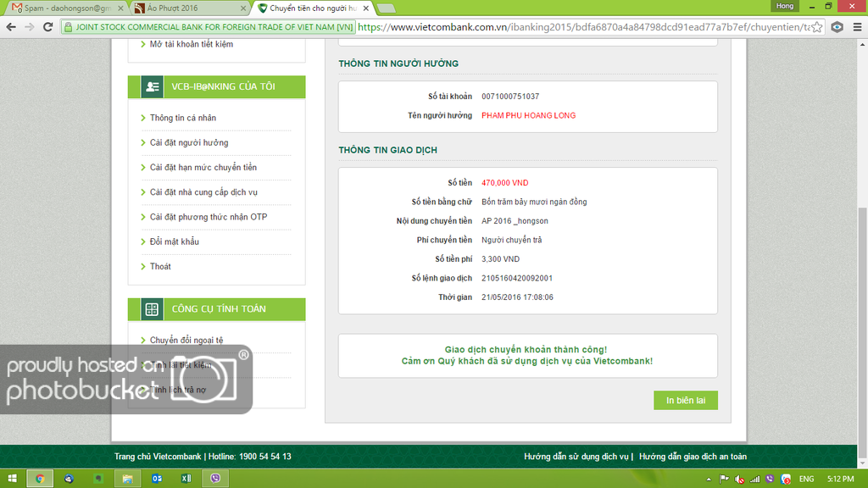868x488 pixels.
Task: Click the Viber icon in the system tray
Action: 770,480
